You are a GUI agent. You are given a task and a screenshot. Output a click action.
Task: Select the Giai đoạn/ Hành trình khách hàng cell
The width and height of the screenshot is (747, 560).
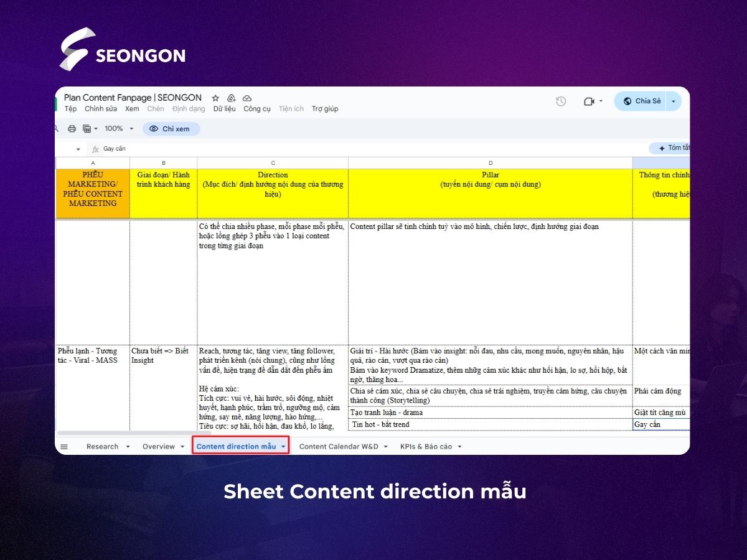click(x=164, y=194)
